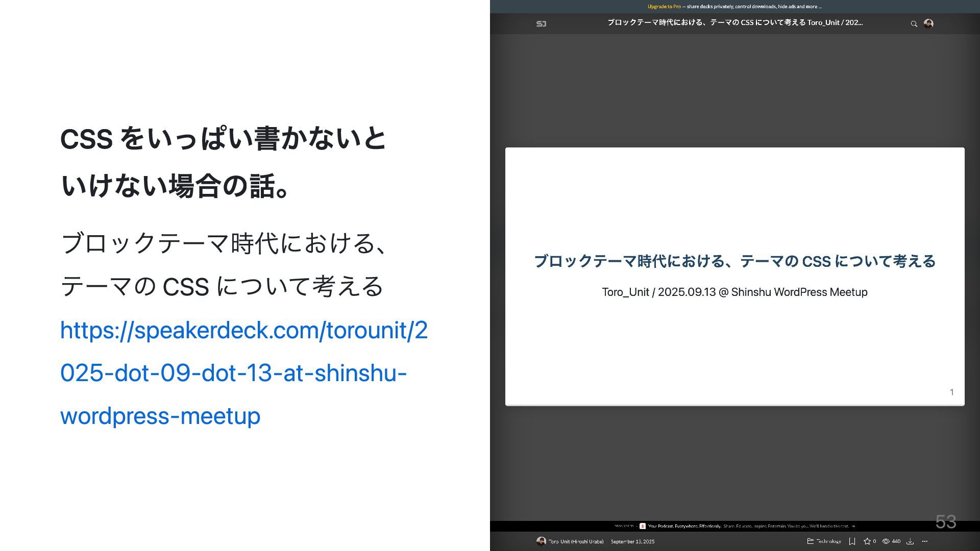The image size is (980, 551).
Task: Click the slide title about block theme CSS
Action: (x=734, y=261)
